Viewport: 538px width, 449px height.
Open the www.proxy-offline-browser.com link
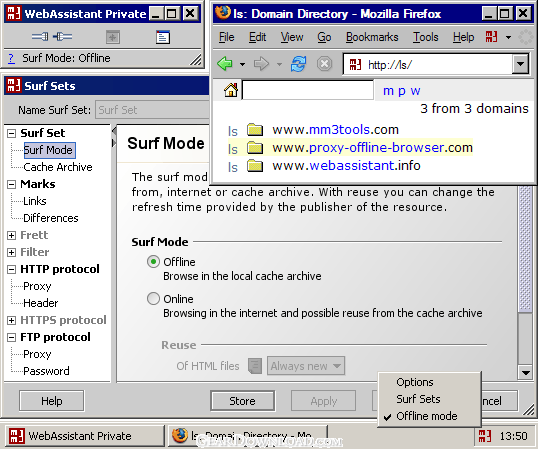373,147
